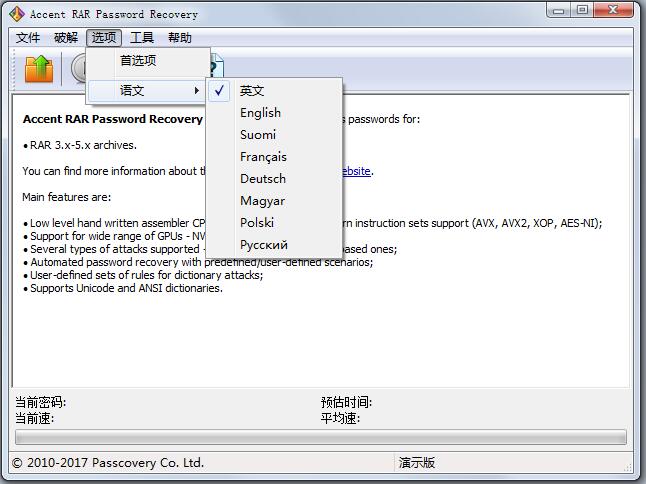Viewport: 646px width, 484px height.
Task: Select the checked 英文 language entry
Action: 274,91
